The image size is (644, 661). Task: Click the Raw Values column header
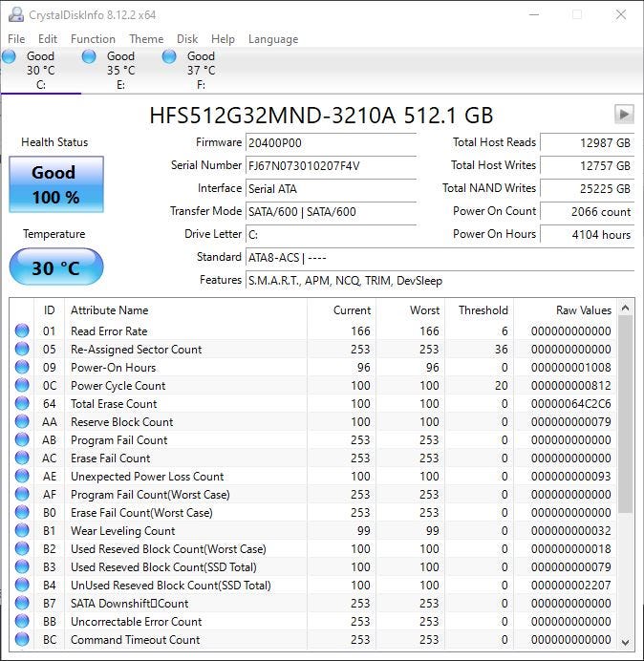click(583, 310)
